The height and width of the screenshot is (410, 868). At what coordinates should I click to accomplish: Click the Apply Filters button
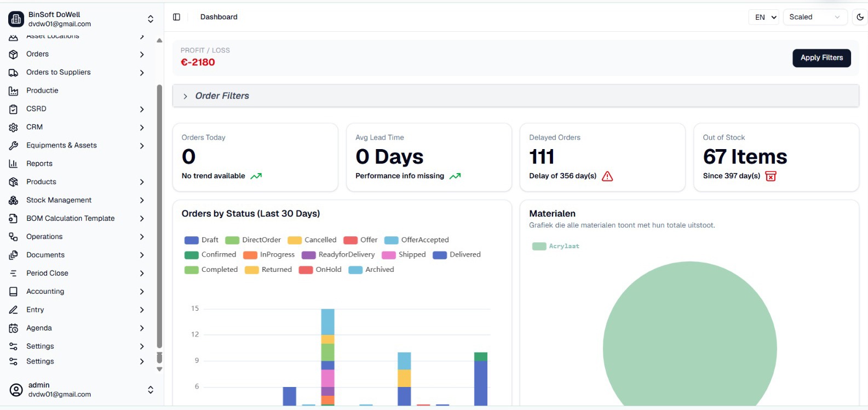click(x=821, y=58)
